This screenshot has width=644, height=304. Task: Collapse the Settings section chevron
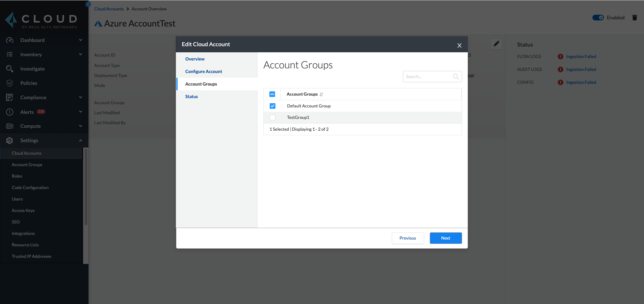(81, 140)
